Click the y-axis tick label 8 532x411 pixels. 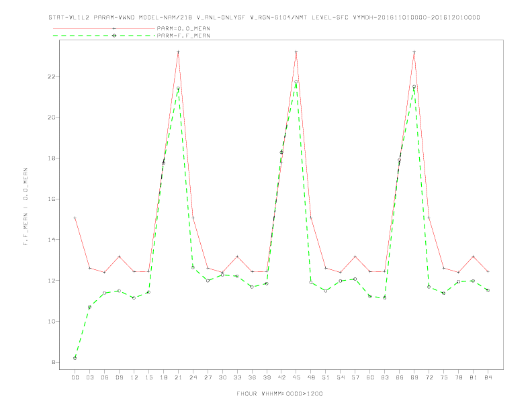pyautogui.click(x=53, y=362)
